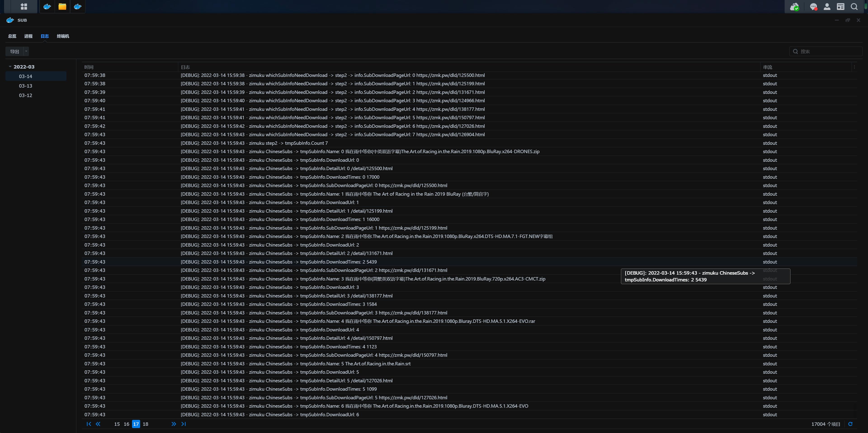Switch to the 终端机 tab
The height and width of the screenshot is (433, 868).
click(x=63, y=36)
